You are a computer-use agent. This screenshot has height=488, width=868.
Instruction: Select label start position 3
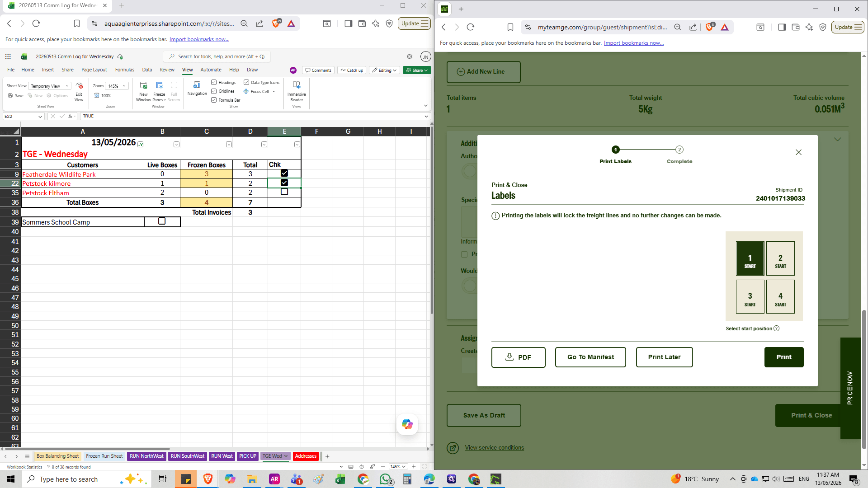tap(750, 297)
